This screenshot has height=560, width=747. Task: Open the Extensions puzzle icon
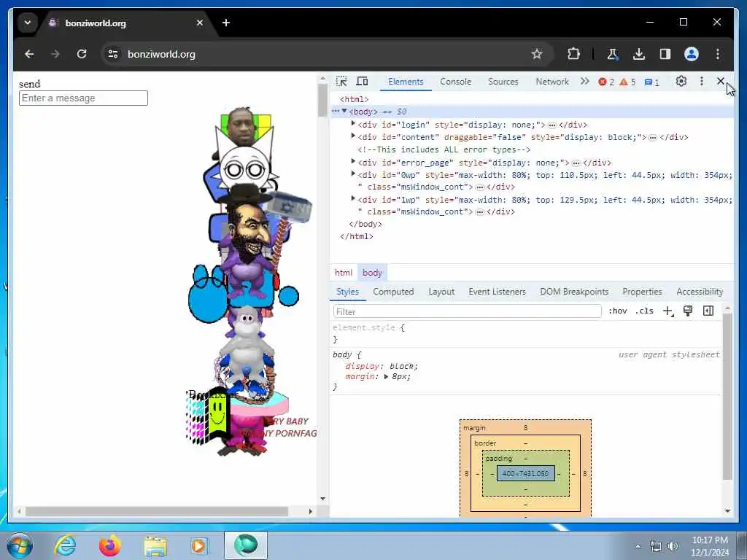pos(573,54)
